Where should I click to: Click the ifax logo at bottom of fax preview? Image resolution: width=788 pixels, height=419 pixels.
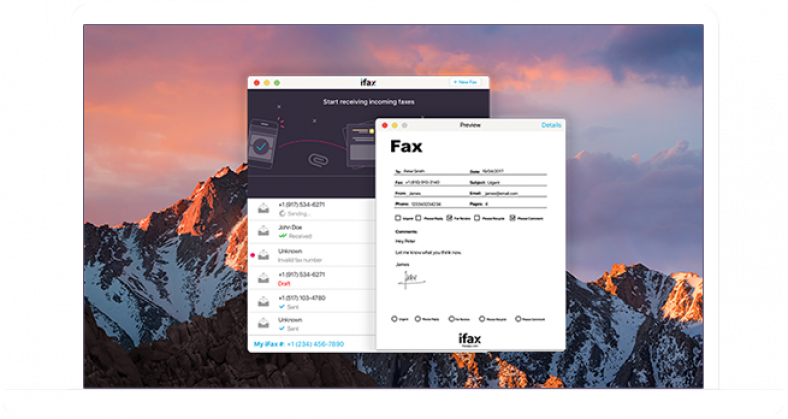point(469,338)
